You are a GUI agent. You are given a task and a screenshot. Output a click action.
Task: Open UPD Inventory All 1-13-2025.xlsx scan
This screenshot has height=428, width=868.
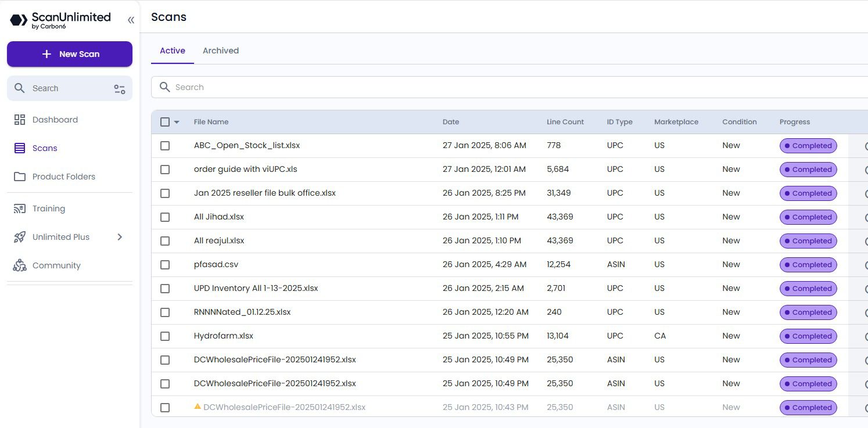(x=256, y=288)
